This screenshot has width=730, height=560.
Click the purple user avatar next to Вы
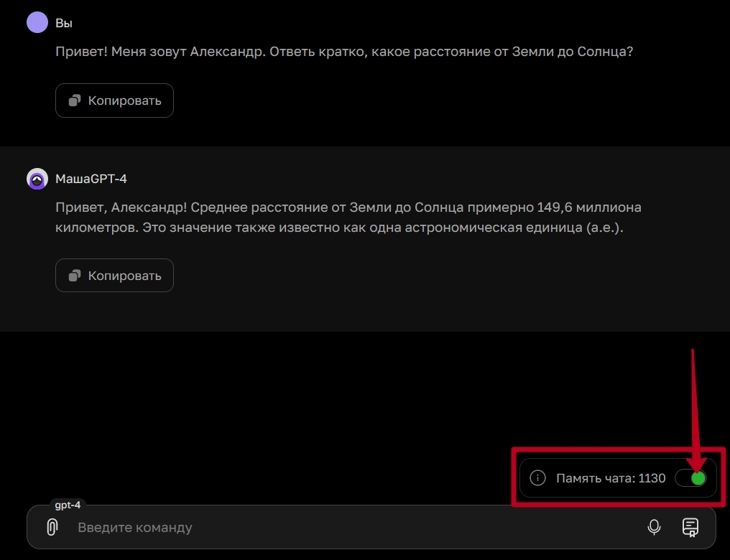(37, 22)
